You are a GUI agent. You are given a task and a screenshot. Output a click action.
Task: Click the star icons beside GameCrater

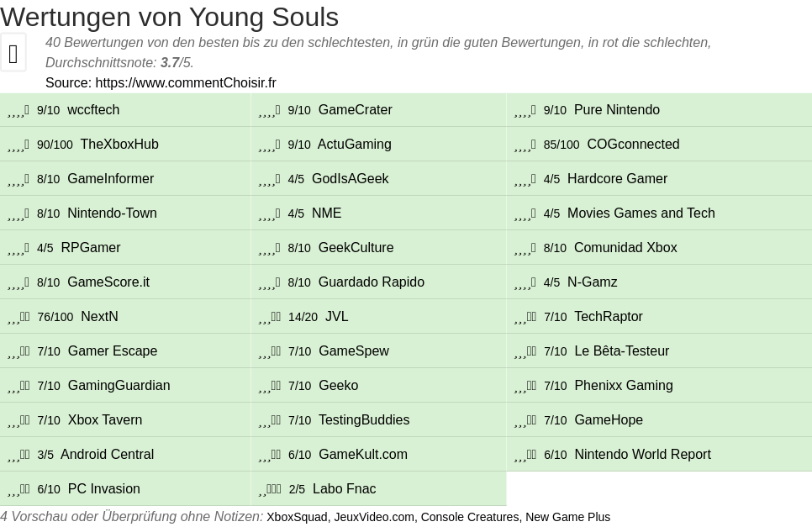click(269, 110)
